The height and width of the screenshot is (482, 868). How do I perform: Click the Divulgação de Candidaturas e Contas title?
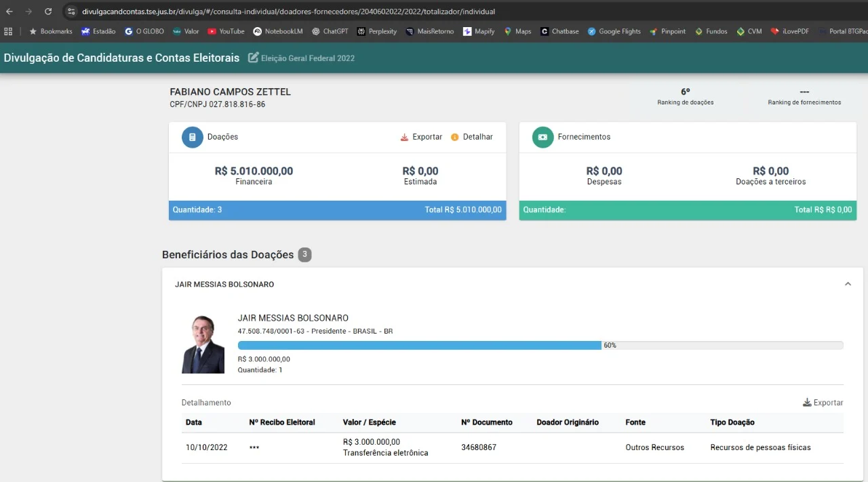(x=121, y=58)
